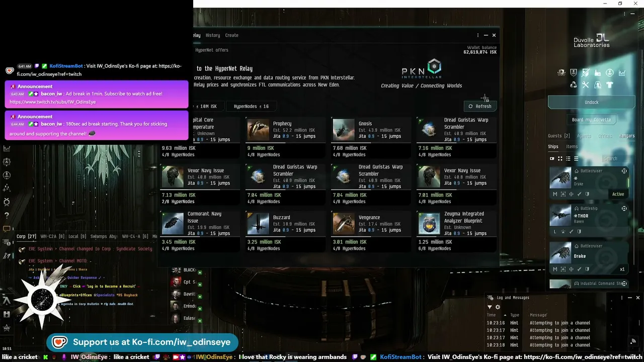Open the Buzzard HyperNet offer thumbnail
Screen dimensions: 644x362
(258, 224)
